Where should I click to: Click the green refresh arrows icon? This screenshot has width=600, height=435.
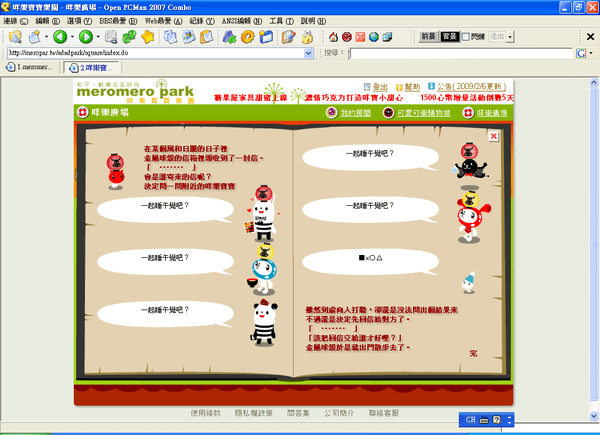tap(129, 37)
